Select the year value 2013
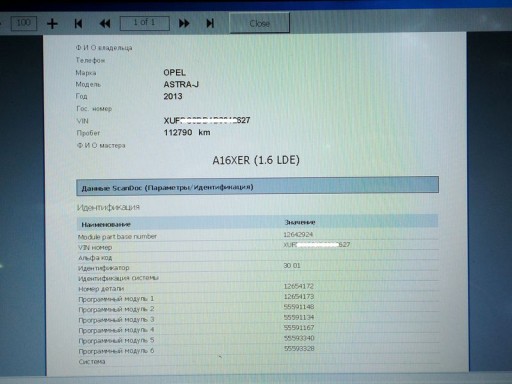This screenshot has width=512, height=384. (x=173, y=96)
